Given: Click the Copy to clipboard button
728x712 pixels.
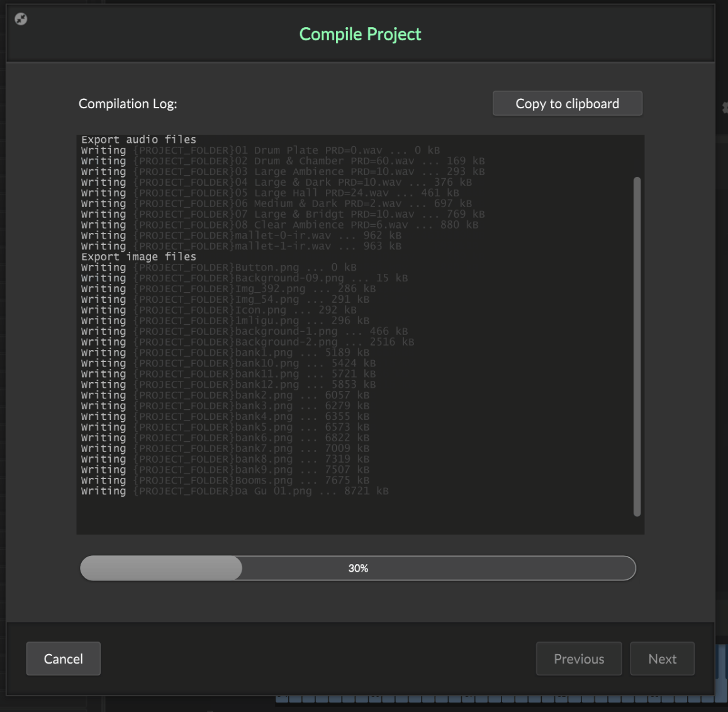Looking at the screenshot, I should (567, 104).
